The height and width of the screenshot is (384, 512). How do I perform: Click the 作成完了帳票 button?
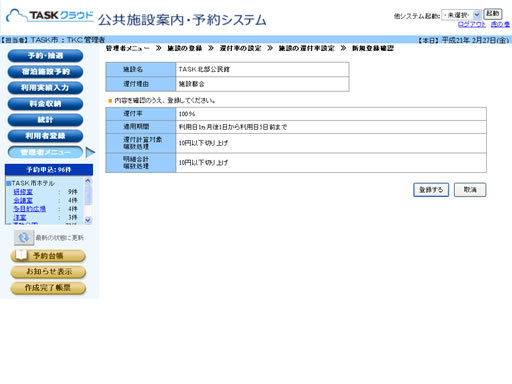[48, 288]
